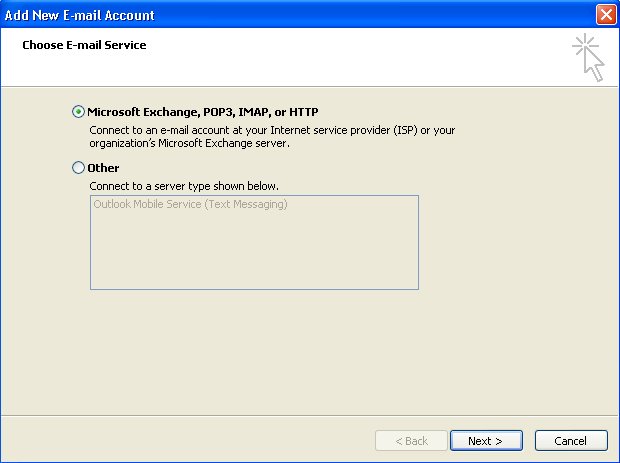Click the Add New E-mail Account title bar
Screen dimensions: 620x463
tap(297, 15)
